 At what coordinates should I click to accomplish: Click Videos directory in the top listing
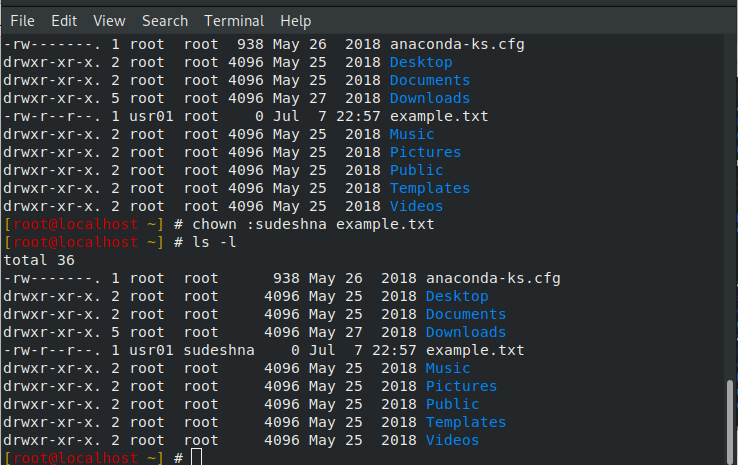tap(416, 206)
